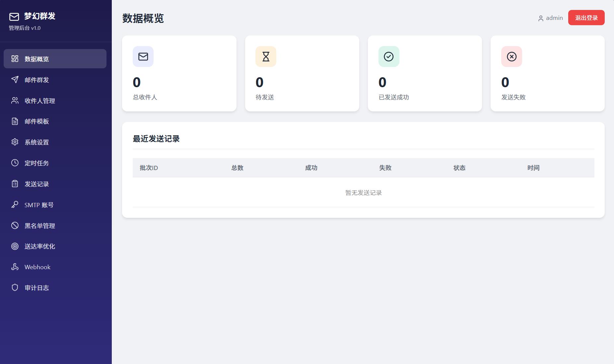
Task: Click the envelope logo beside 梦幻群发
Action: coord(14,17)
